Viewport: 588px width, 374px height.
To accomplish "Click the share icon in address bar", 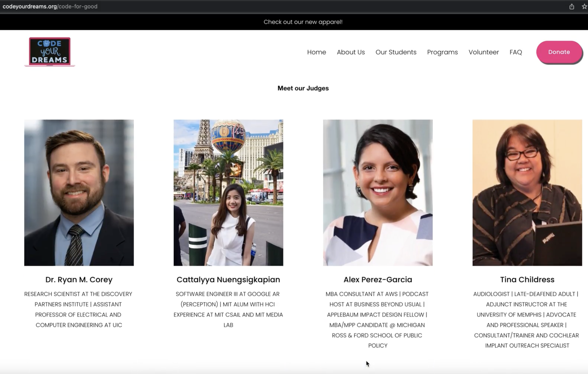I will (572, 7).
